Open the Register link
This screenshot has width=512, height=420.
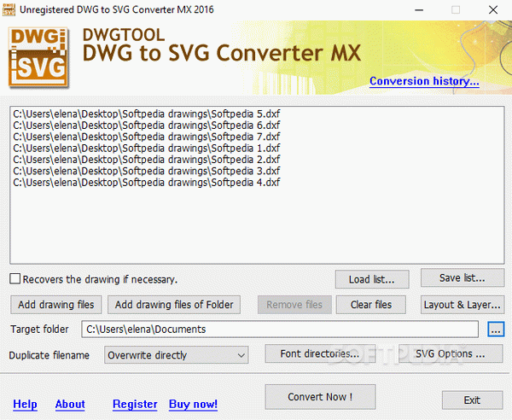(135, 405)
